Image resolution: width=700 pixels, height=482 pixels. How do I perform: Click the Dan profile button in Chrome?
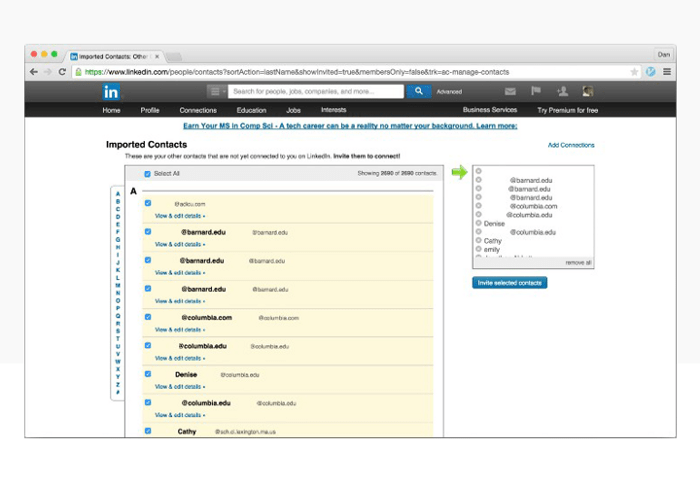point(664,54)
